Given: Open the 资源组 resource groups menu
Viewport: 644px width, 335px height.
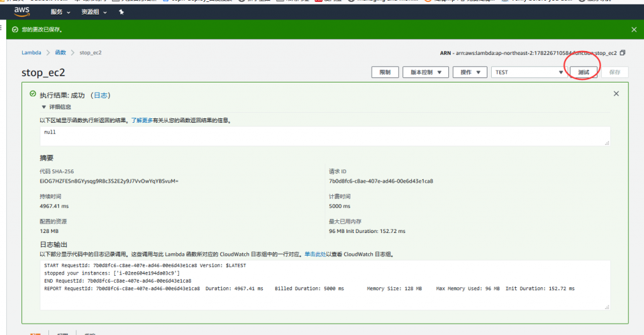Looking at the screenshot, I should (x=94, y=12).
